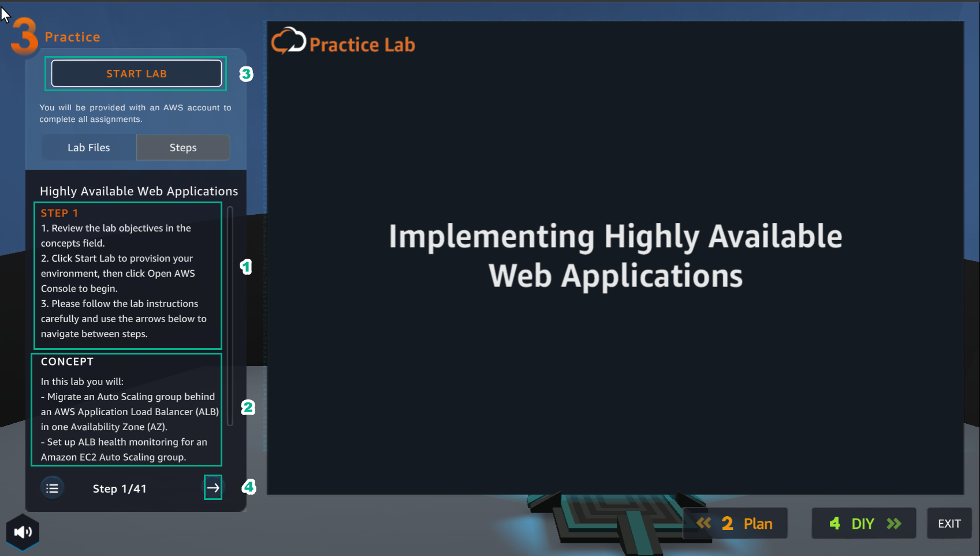This screenshot has width=980, height=556.
Task: Advance to 4 DIY section
Action: pyautogui.click(x=864, y=523)
